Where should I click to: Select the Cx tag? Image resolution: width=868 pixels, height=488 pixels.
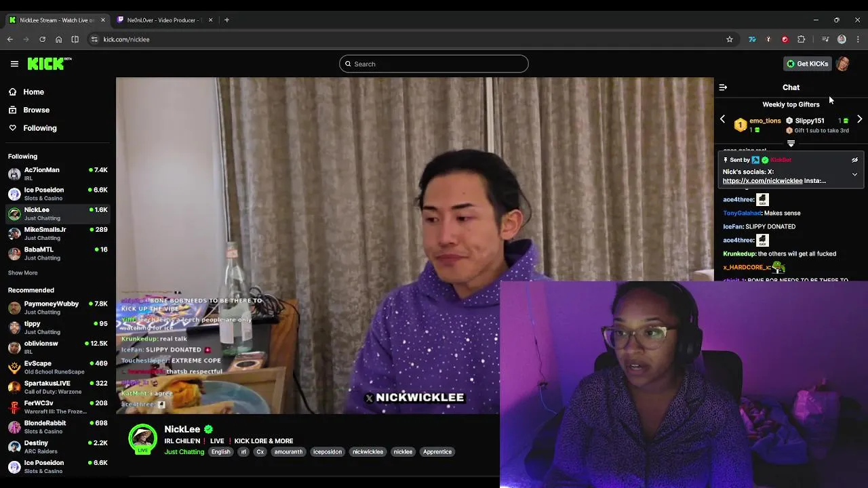[x=260, y=451]
